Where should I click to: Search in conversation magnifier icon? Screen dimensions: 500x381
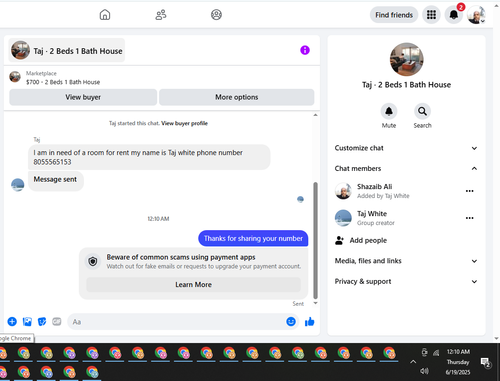(x=422, y=111)
